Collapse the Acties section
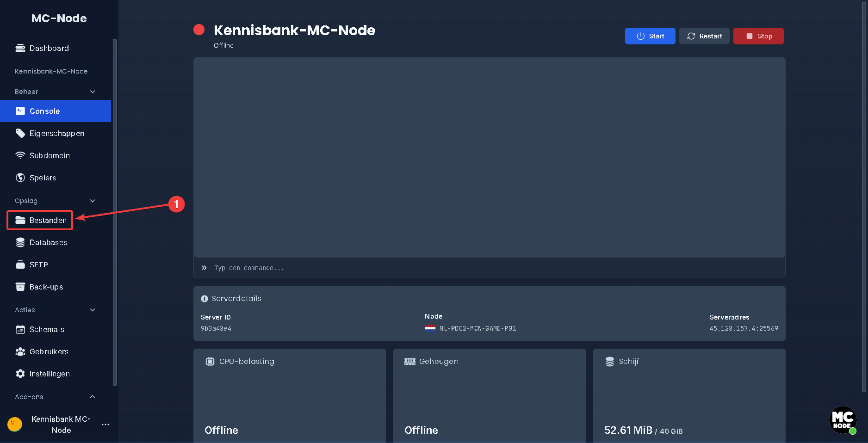Viewport: 868px width, 443px height. click(x=93, y=310)
